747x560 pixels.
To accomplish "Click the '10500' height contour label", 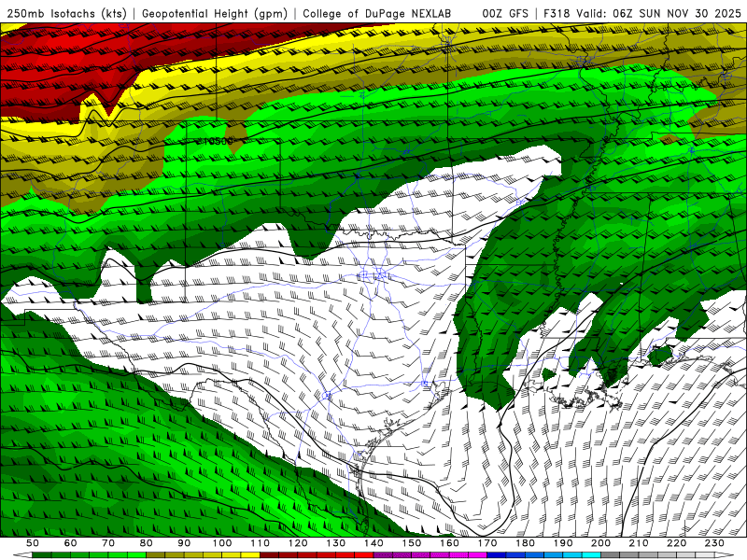I will 218,141.
